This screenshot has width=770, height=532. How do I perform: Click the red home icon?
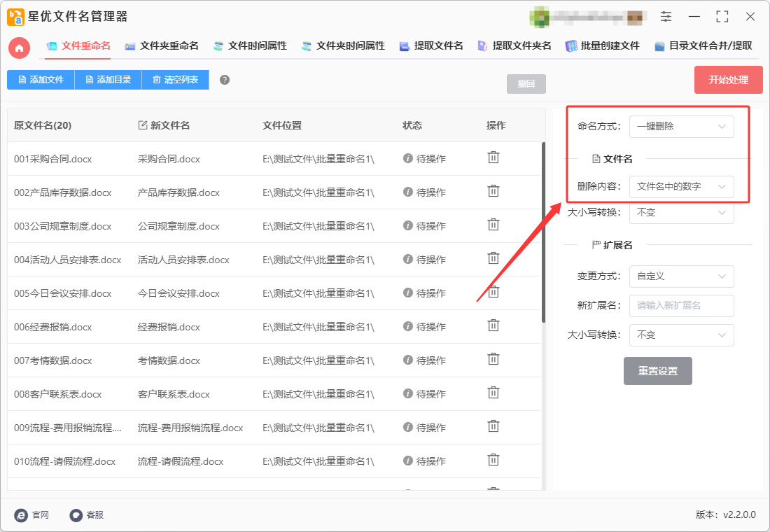(x=19, y=48)
